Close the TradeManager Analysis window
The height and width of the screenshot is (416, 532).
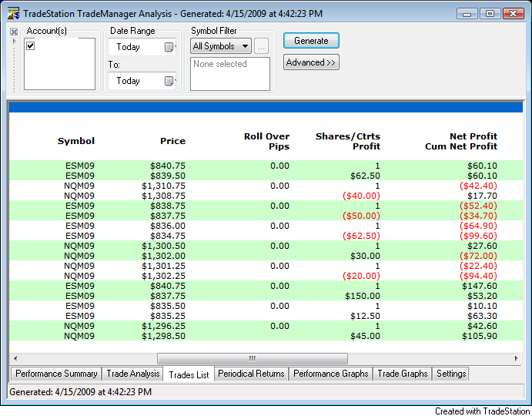coord(514,14)
